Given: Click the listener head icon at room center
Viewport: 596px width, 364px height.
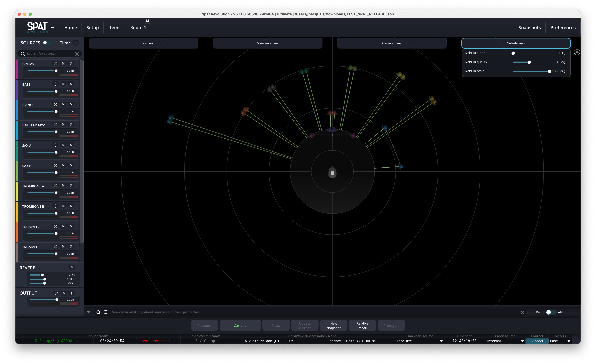Looking at the screenshot, I should coord(332,173).
